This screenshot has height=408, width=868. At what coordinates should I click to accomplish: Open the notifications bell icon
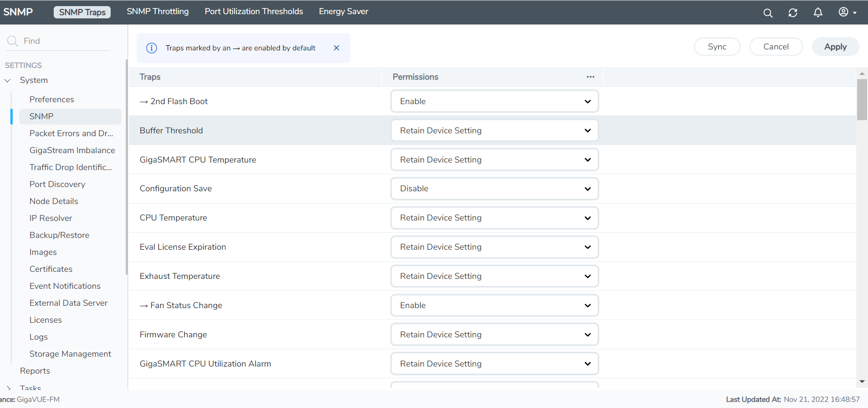point(818,13)
